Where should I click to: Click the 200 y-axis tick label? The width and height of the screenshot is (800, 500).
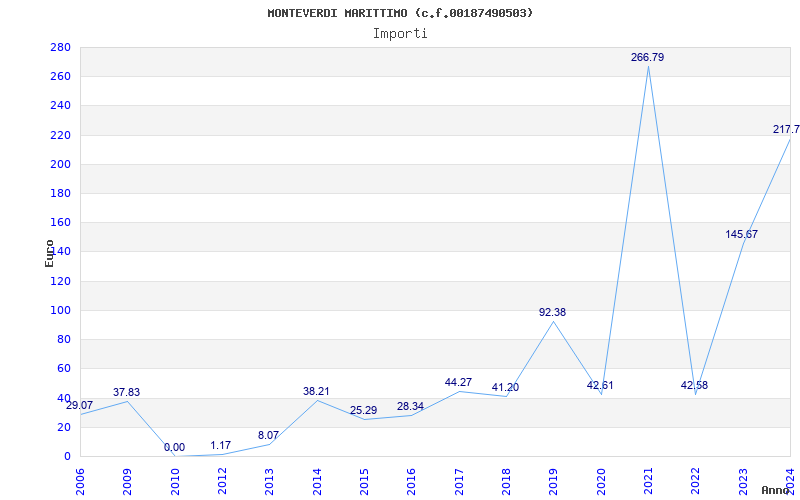tap(60, 164)
